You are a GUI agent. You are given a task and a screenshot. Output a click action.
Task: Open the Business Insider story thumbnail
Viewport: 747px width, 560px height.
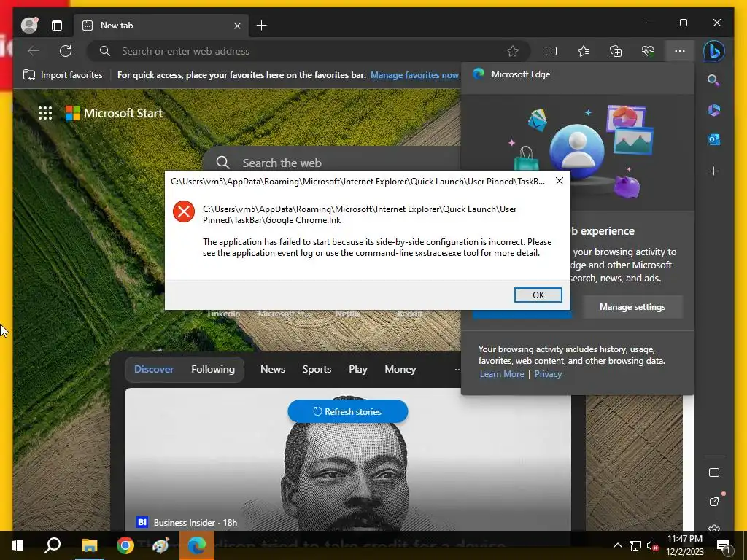pos(348,459)
